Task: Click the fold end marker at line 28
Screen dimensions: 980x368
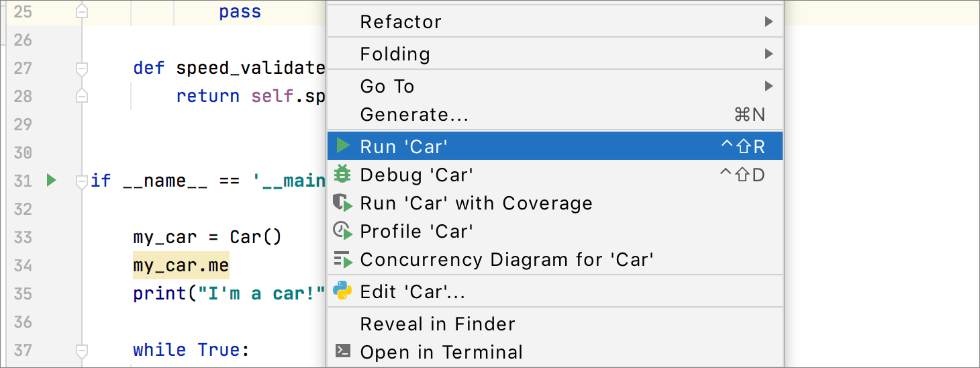Action: (x=82, y=96)
